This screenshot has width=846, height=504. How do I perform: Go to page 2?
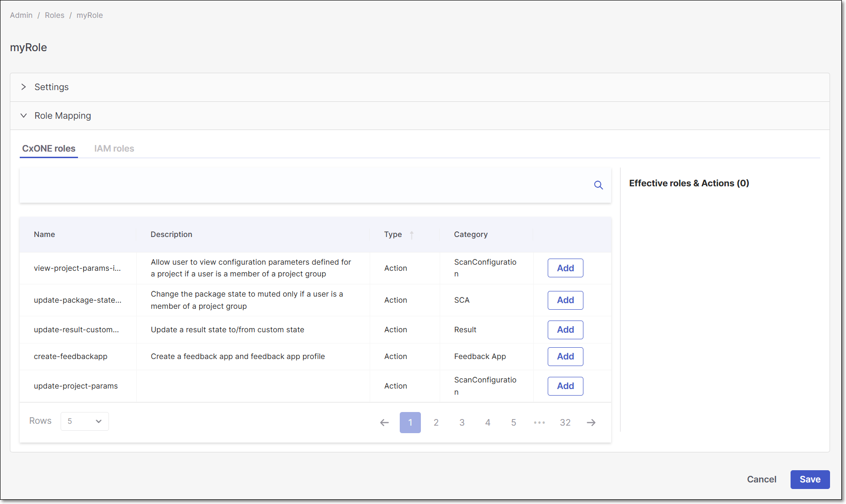[x=436, y=423]
